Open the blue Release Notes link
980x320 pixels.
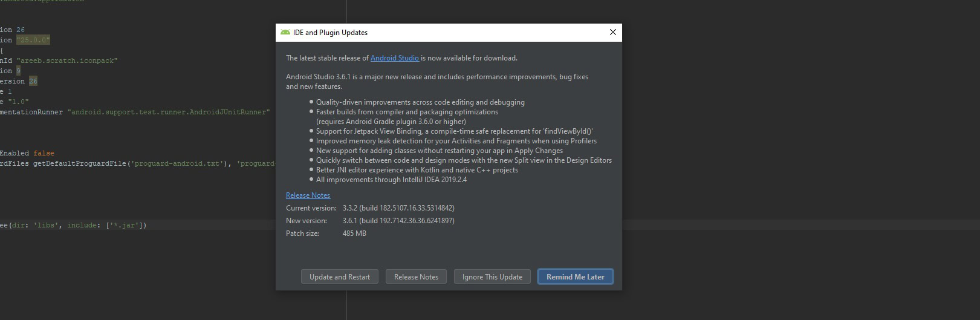pos(308,195)
